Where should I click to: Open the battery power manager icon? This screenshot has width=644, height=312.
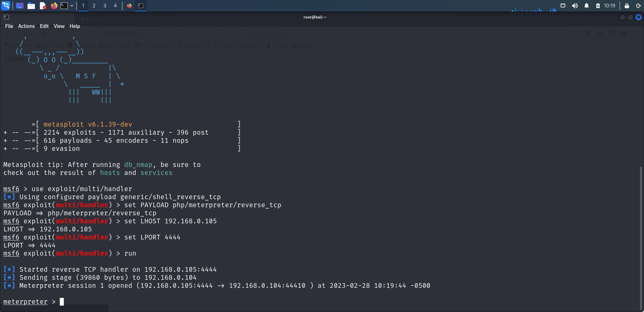(598, 6)
